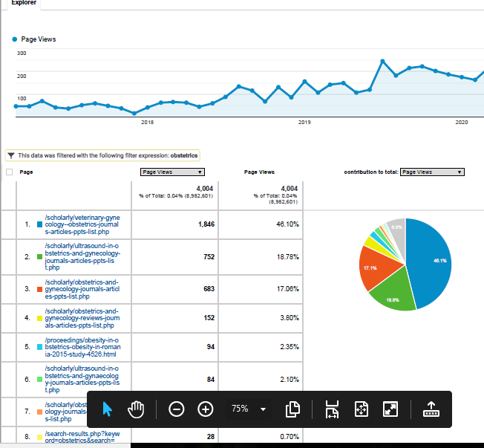Open the Page Views column metric dropdown

tap(172, 172)
